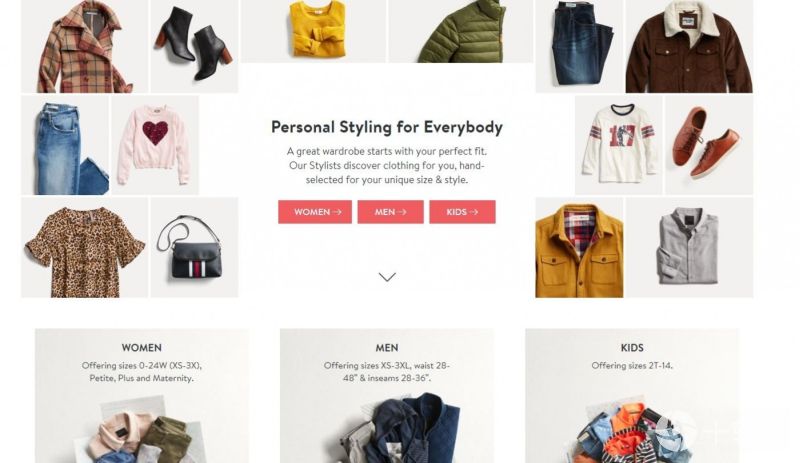Image resolution: width=800 pixels, height=463 pixels.
Task: Select the yellow sweater thumbnail
Action: click(313, 31)
